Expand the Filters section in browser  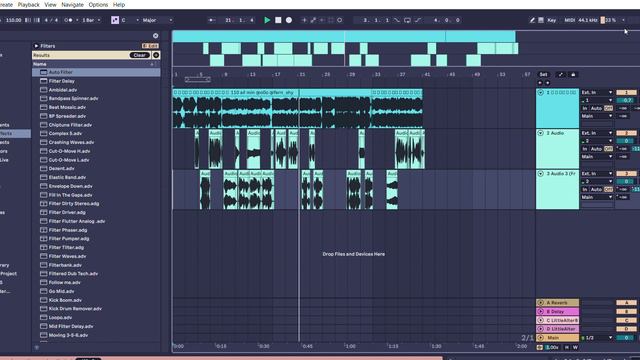tap(36, 46)
